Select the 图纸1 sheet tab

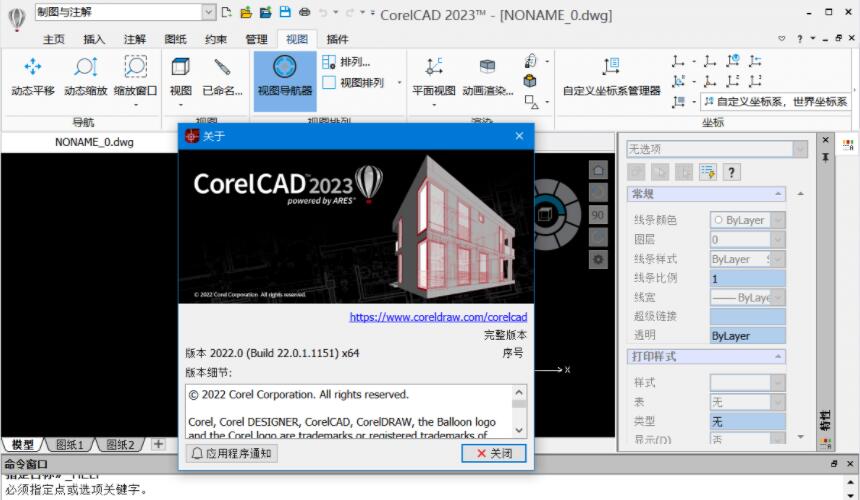pos(70,445)
